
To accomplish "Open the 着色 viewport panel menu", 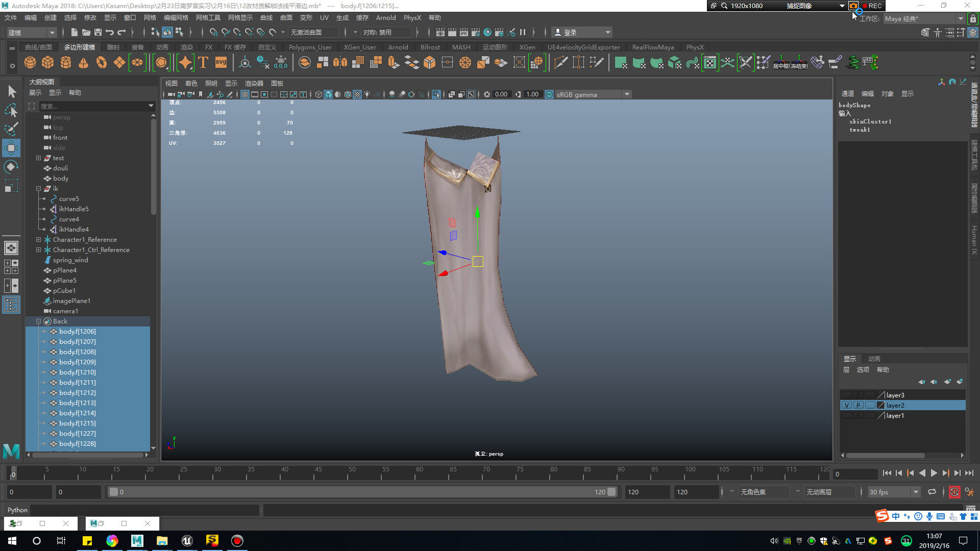I will [x=191, y=83].
